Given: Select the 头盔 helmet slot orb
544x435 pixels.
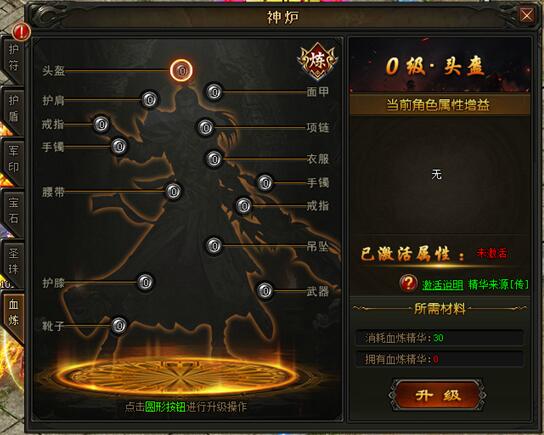Looking at the screenshot, I should tap(181, 70).
